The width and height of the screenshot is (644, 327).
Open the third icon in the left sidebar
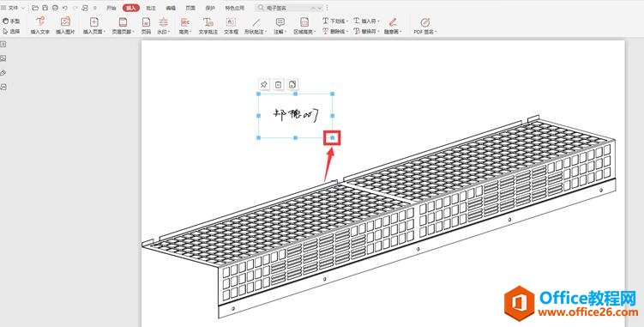(x=3, y=73)
